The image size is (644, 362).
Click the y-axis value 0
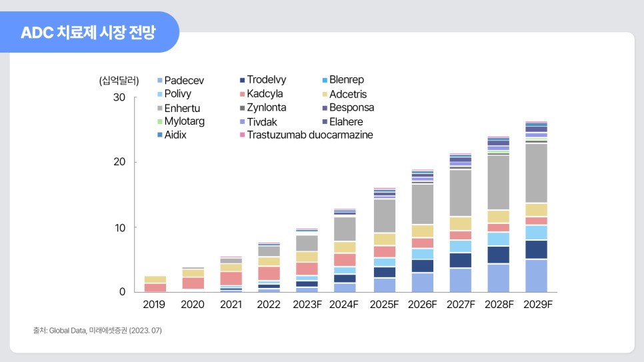pyautogui.click(x=122, y=292)
